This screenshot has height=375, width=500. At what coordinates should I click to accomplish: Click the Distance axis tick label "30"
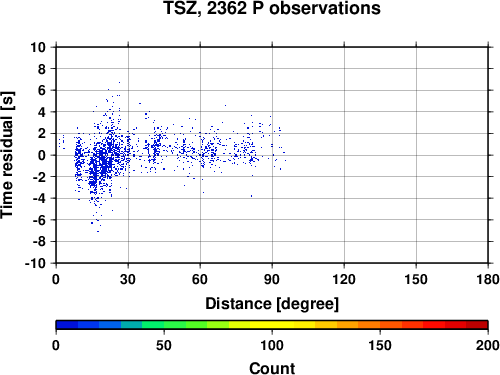(128, 279)
